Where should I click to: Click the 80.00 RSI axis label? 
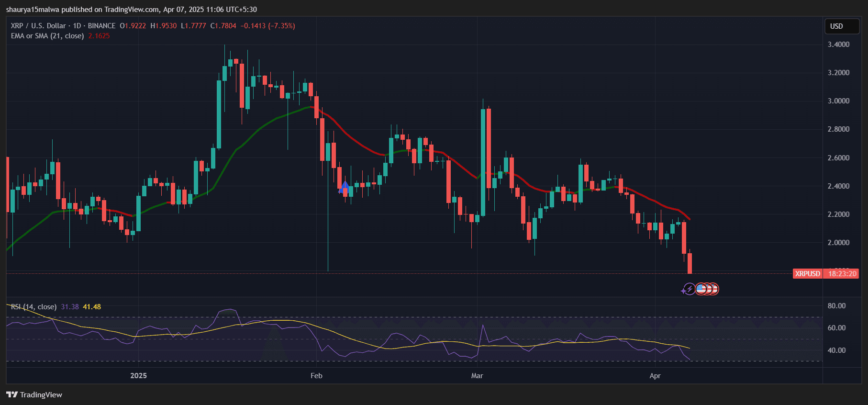(836, 306)
